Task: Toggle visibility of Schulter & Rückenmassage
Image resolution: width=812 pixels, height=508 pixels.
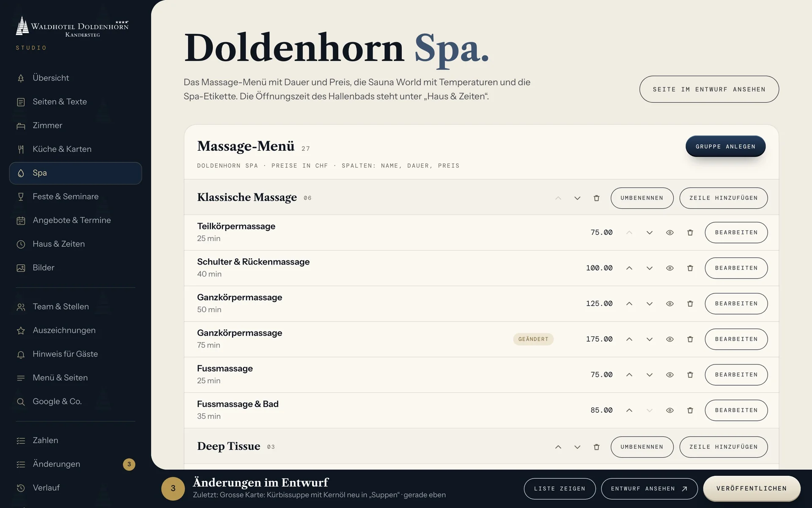Action: (670, 268)
